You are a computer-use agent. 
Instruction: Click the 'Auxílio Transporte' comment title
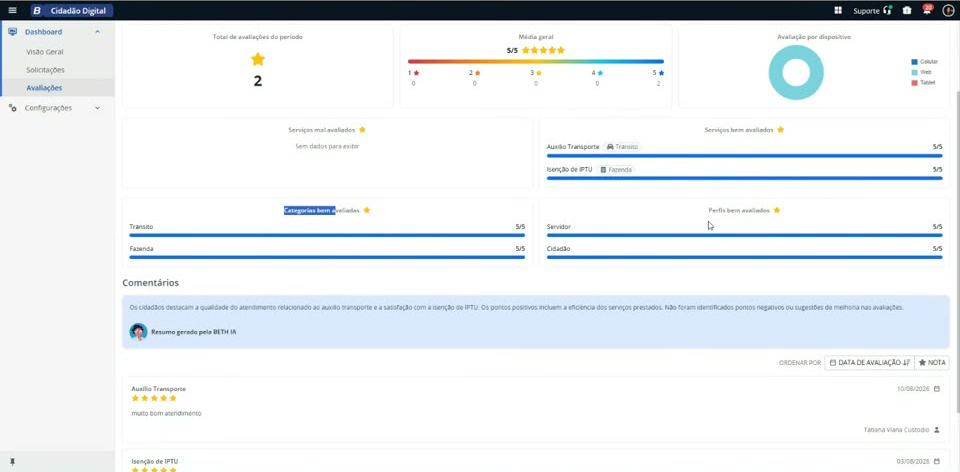click(159, 389)
